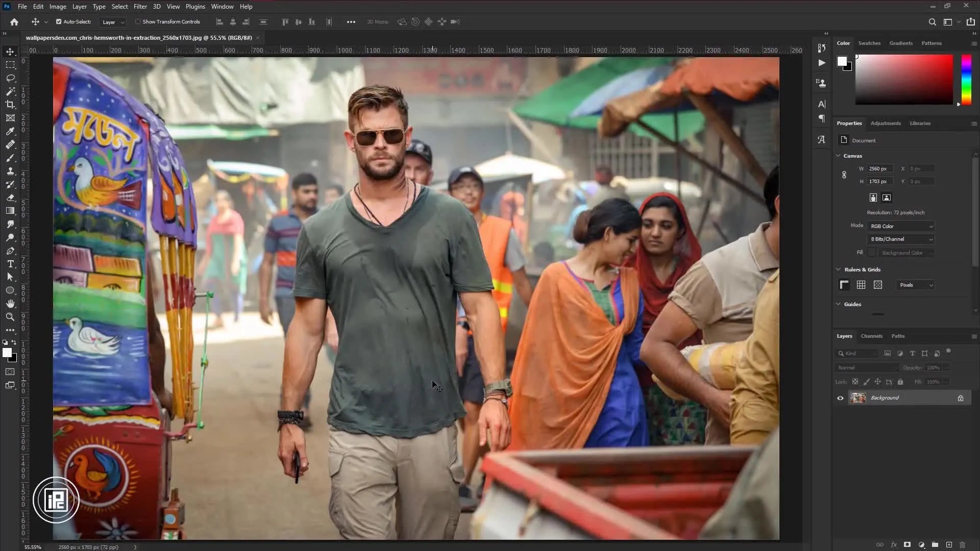Collapse the Canvas section in Properties
Viewport: 980px width, 551px height.
(838, 156)
